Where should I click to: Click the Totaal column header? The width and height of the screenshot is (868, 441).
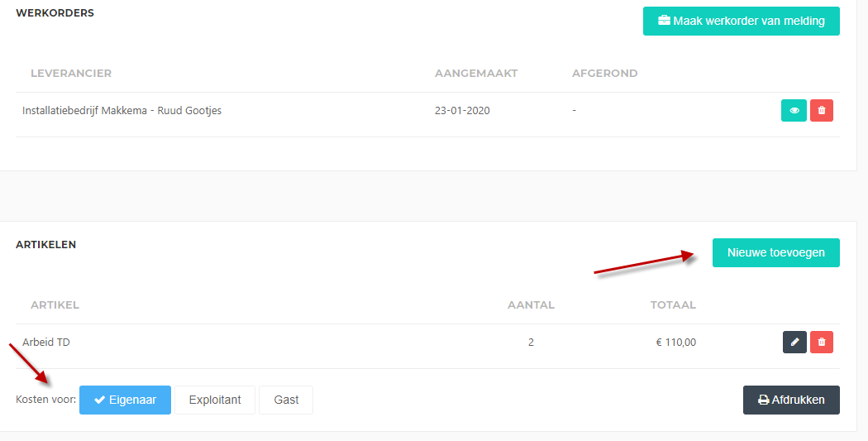673,304
